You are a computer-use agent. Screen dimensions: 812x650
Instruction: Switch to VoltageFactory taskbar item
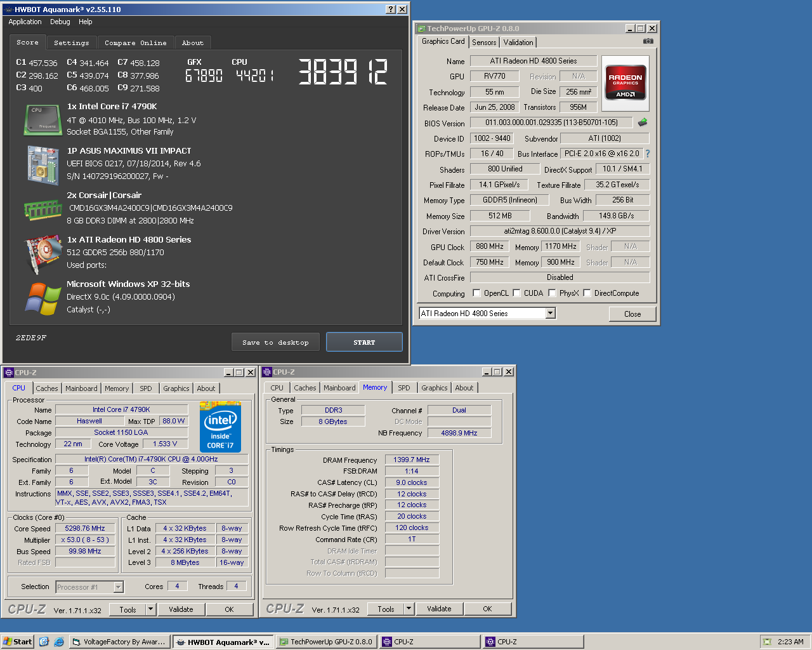119,642
